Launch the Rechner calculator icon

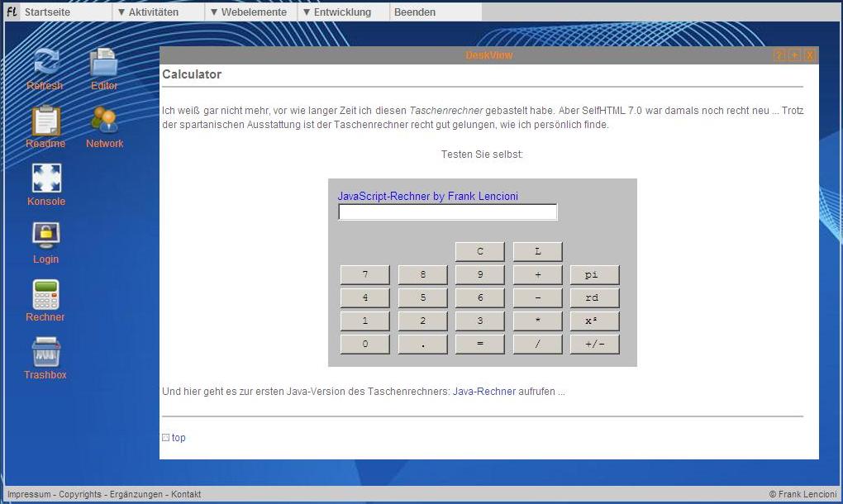[x=45, y=295]
